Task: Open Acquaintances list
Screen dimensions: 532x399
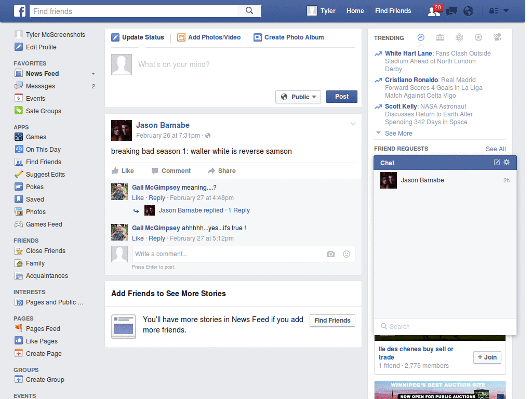Action: coord(41,276)
